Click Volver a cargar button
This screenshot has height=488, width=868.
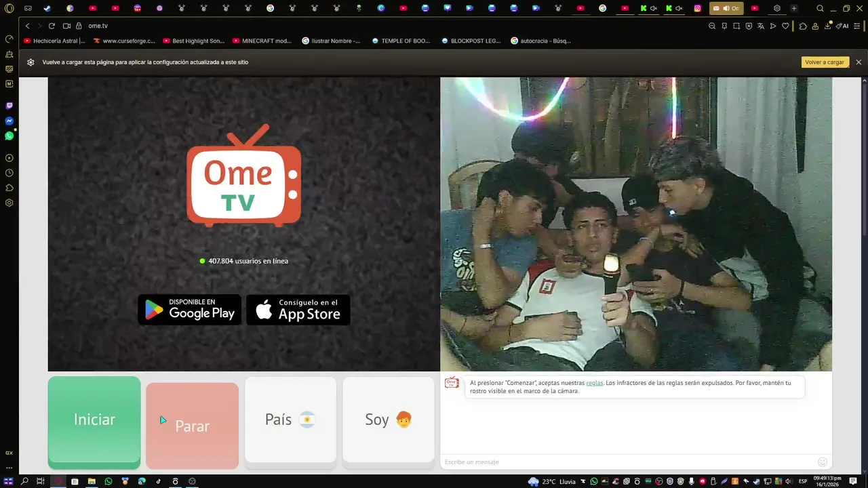[825, 62]
